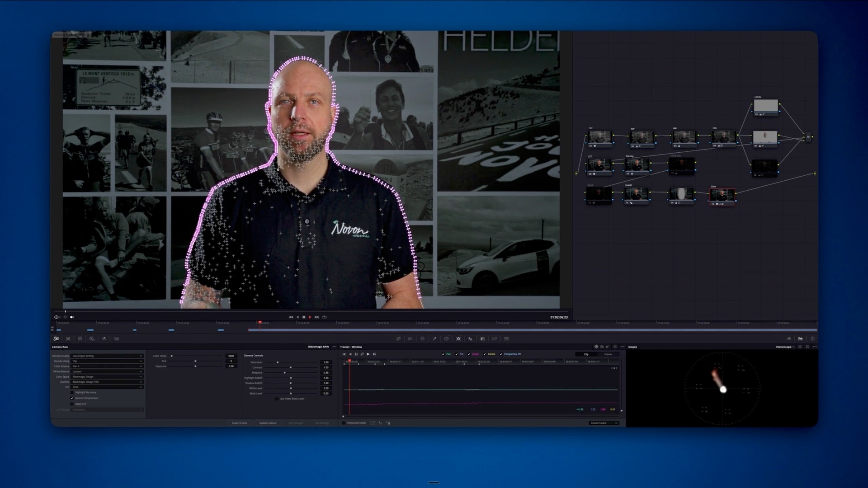Open the Decode Quality dropdown
The image size is (868, 488).
pyautogui.click(x=107, y=356)
